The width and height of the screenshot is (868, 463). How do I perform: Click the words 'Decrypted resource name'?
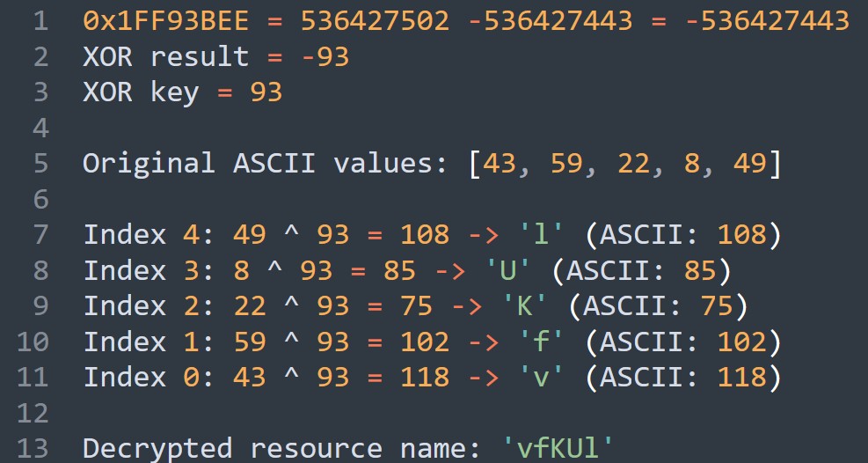click(274, 448)
